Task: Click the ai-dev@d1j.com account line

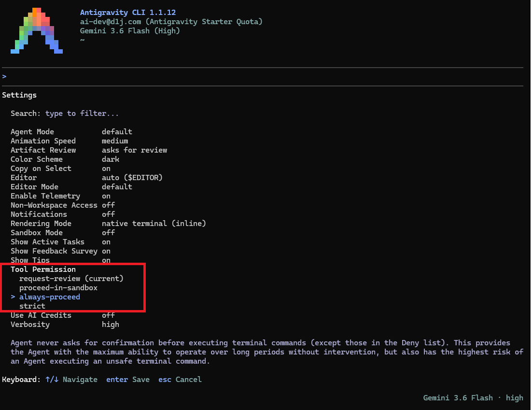Action: (x=171, y=22)
